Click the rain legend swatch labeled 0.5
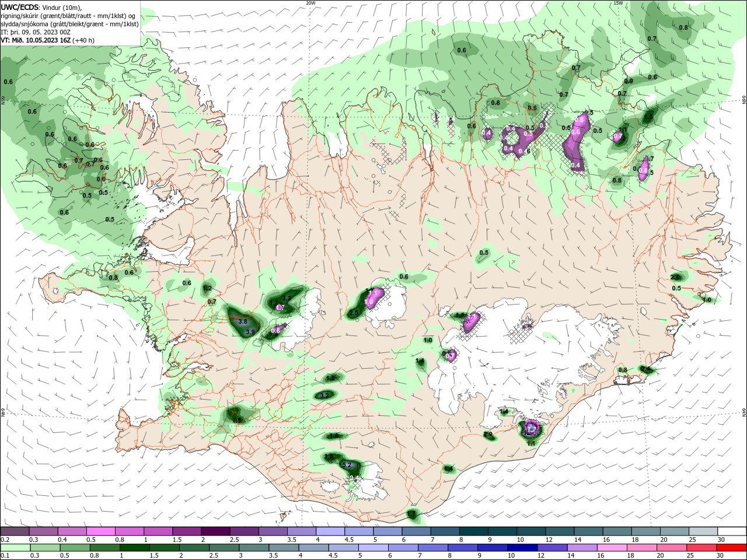747x560 pixels. tap(75, 548)
